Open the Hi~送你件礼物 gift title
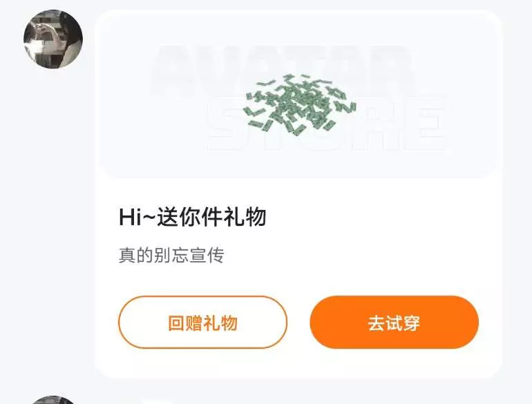 point(192,217)
